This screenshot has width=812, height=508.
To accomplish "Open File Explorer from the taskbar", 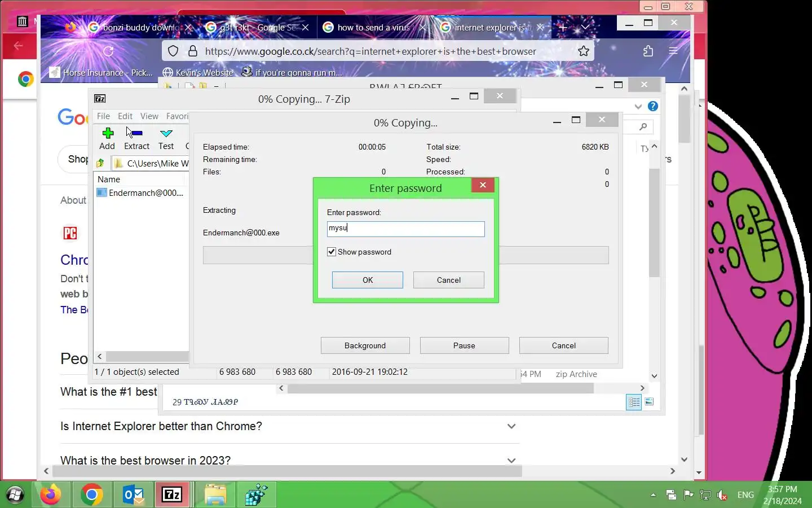I will tap(215, 495).
